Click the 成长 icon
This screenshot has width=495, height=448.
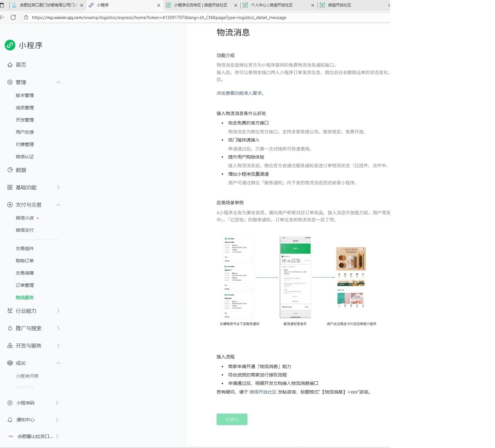point(10,363)
